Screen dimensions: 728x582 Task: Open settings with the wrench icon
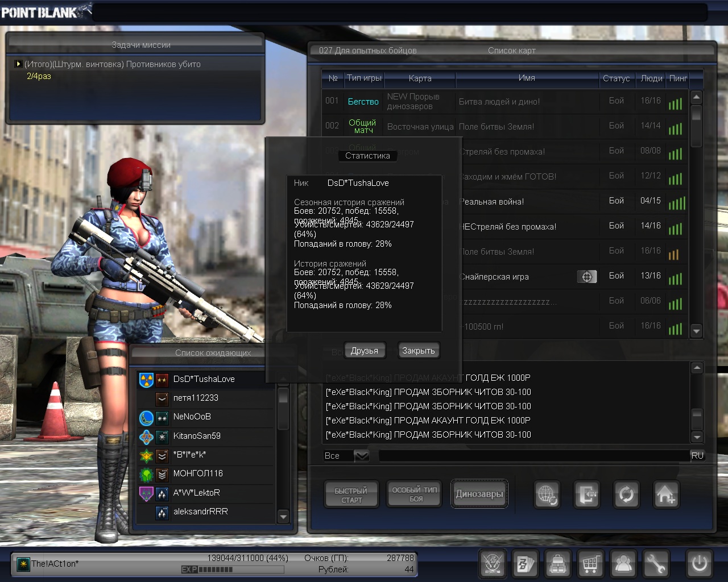[x=656, y=564]
